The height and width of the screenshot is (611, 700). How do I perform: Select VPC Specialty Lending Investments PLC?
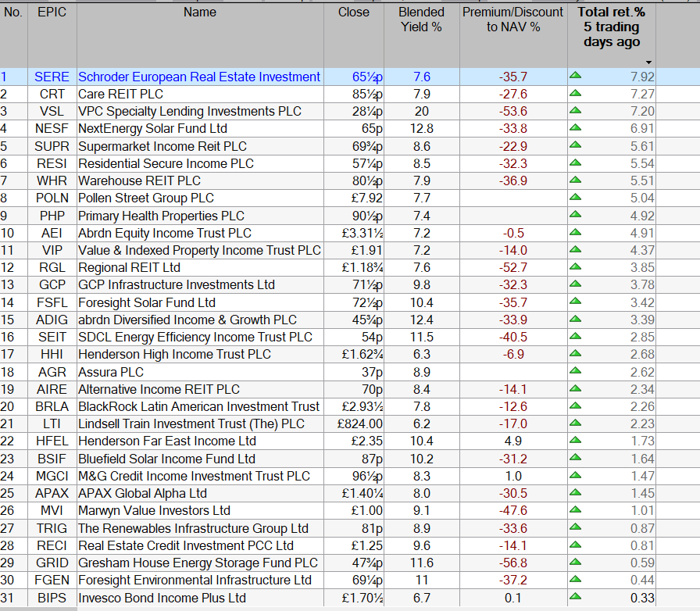click(x=190, y=111)
